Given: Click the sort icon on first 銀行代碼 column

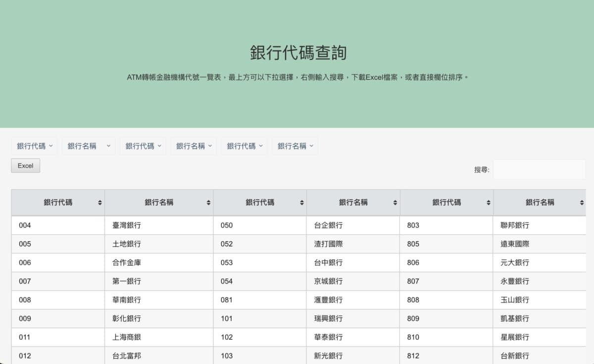Looking at the screenshot, I should point(99,202).
